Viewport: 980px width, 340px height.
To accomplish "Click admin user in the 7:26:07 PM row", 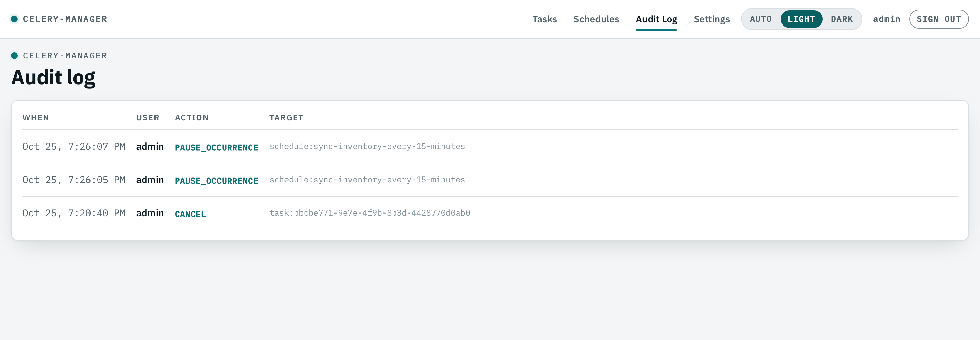I will click(150, 147).
